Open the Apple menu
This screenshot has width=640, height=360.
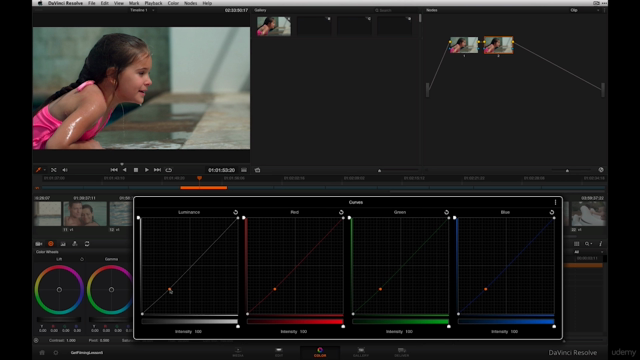coord(40,3)
